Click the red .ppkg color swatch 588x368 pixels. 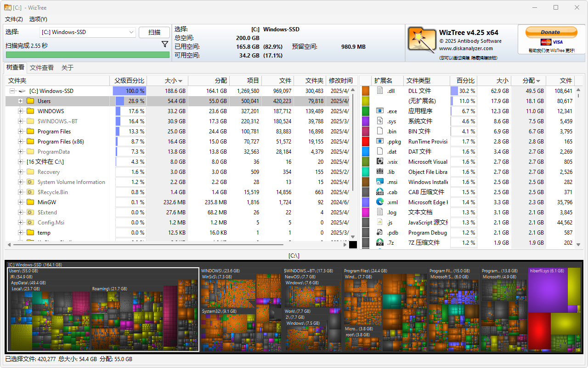[366, 141]
